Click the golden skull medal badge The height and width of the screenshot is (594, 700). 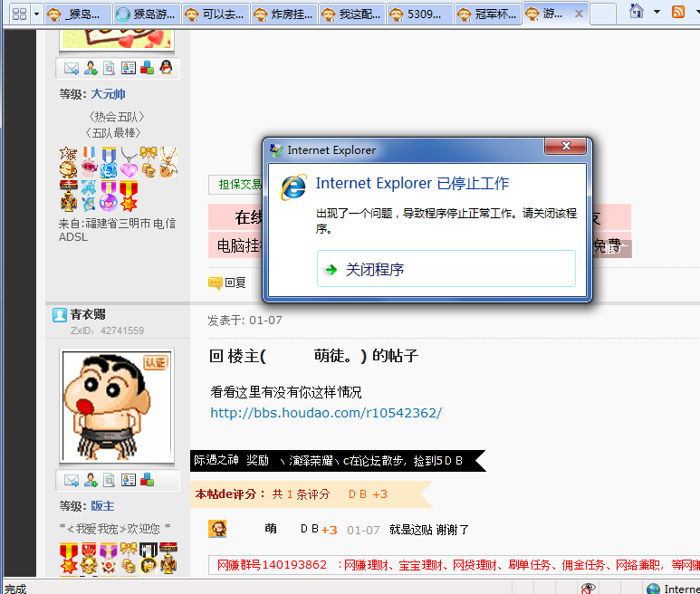(89, 559)
